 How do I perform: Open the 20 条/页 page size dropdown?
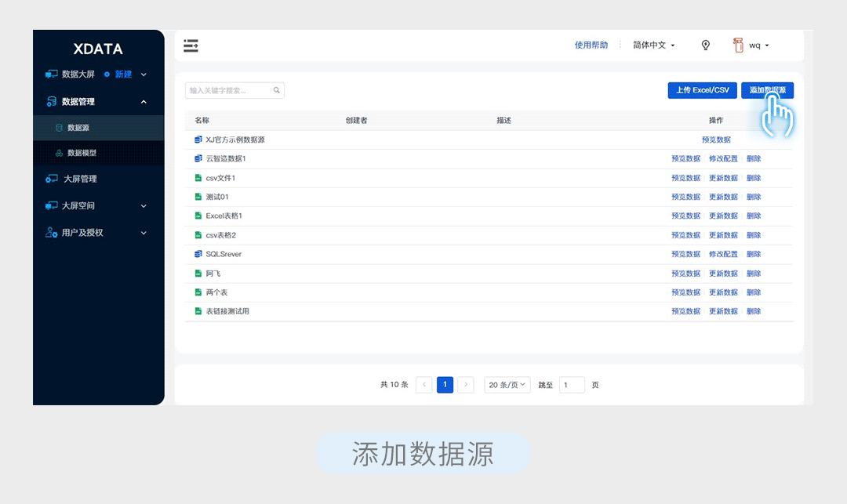pyautogui.click(x=507, y=385)
